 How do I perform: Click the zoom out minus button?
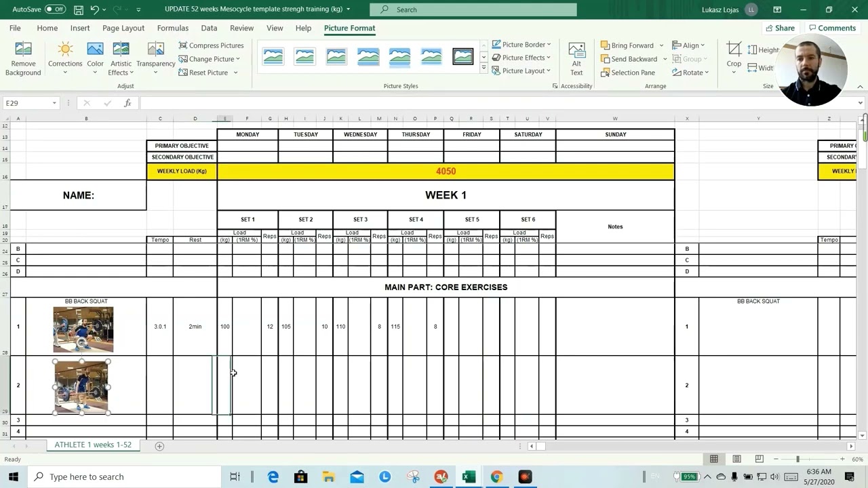point(776,459)
